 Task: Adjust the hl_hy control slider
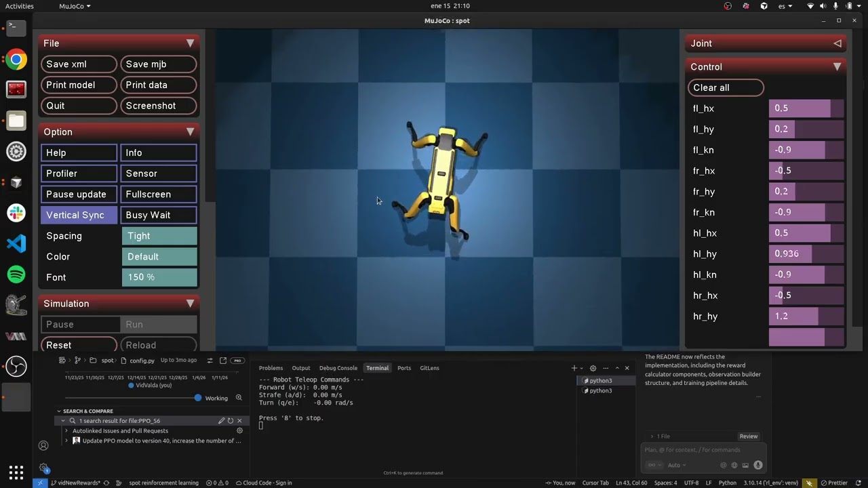coord(806,254)
